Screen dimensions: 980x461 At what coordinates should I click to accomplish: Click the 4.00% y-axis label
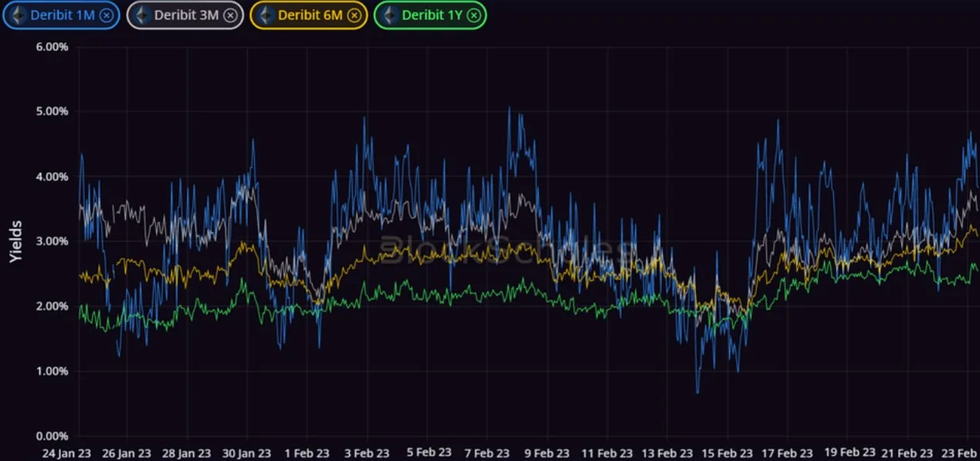(x=51, y=176)
